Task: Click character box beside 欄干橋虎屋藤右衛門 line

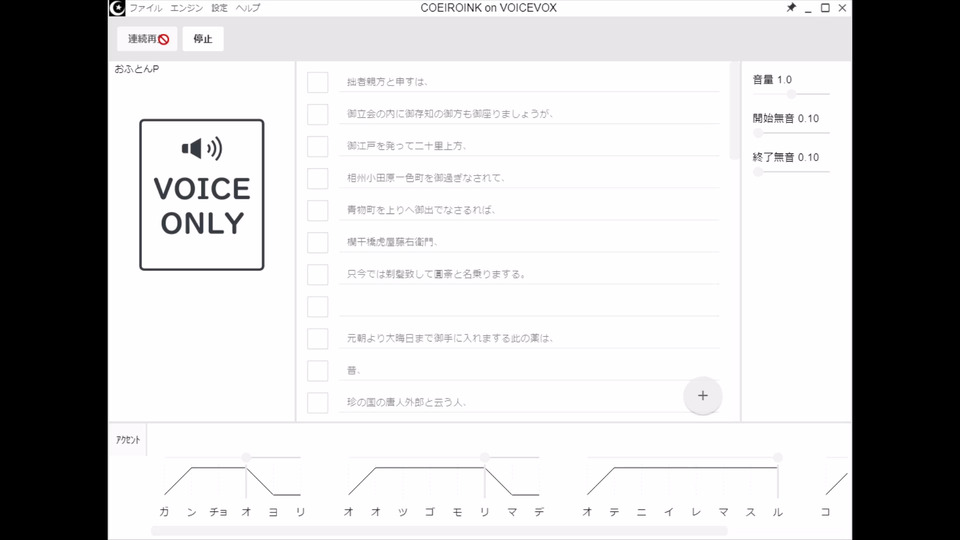Action: coord(318,242)
